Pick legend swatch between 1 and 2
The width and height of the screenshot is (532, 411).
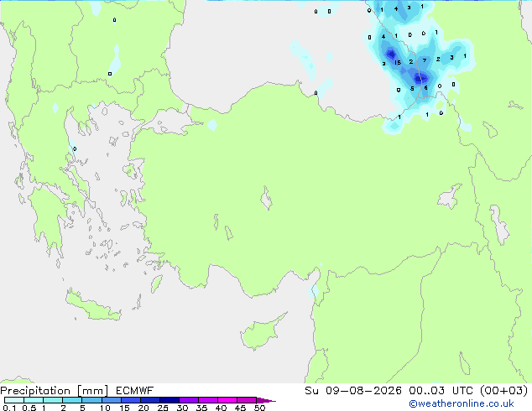pyautogui.click(x=53, y=400)
